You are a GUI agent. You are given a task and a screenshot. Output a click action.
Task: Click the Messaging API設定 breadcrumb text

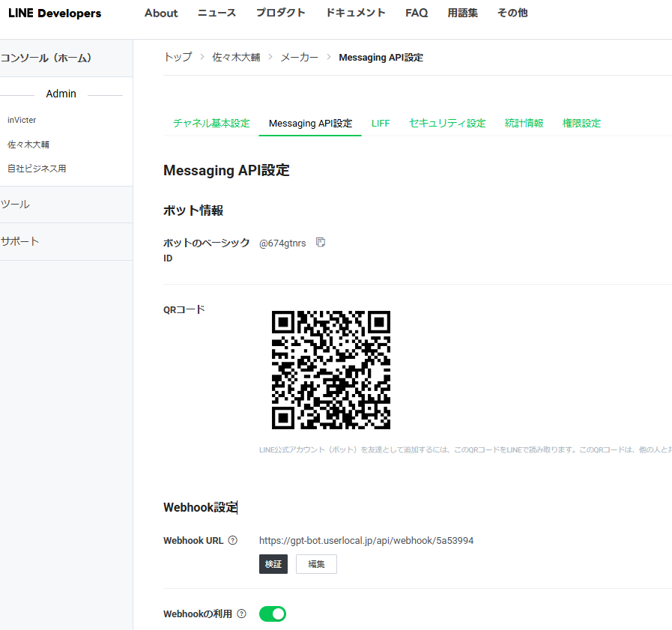coord(381,58)
